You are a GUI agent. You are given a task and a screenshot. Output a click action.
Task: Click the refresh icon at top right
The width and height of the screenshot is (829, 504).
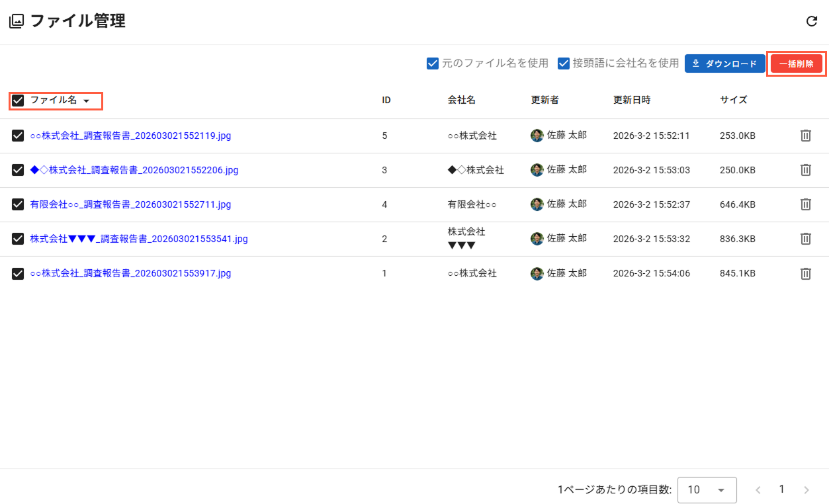(811, 21)
